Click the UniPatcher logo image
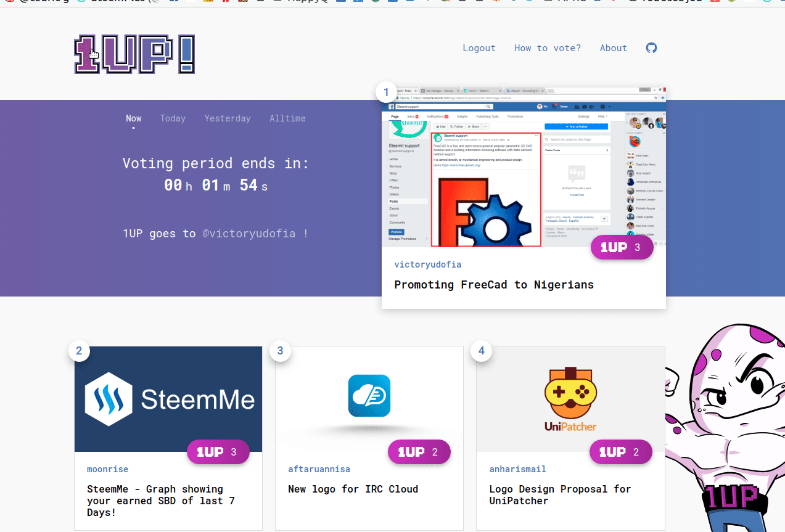The image size is (785, 532). click(570, 399)
